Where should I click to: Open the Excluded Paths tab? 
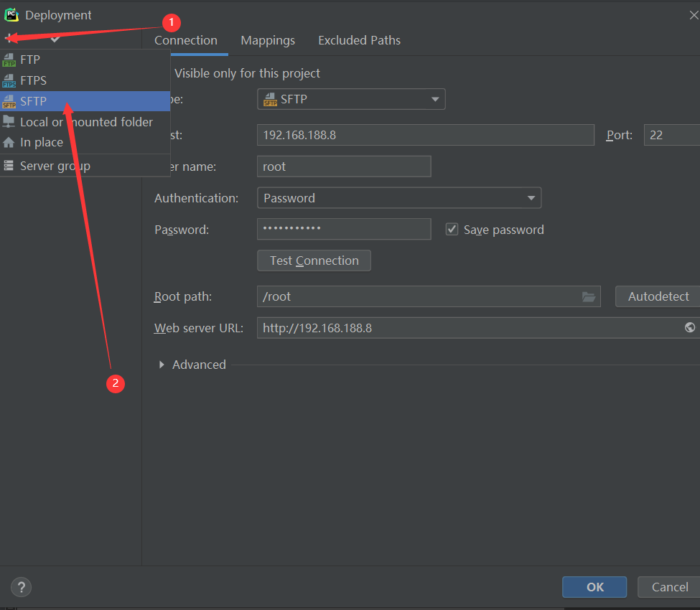click(x=360, y=40)
